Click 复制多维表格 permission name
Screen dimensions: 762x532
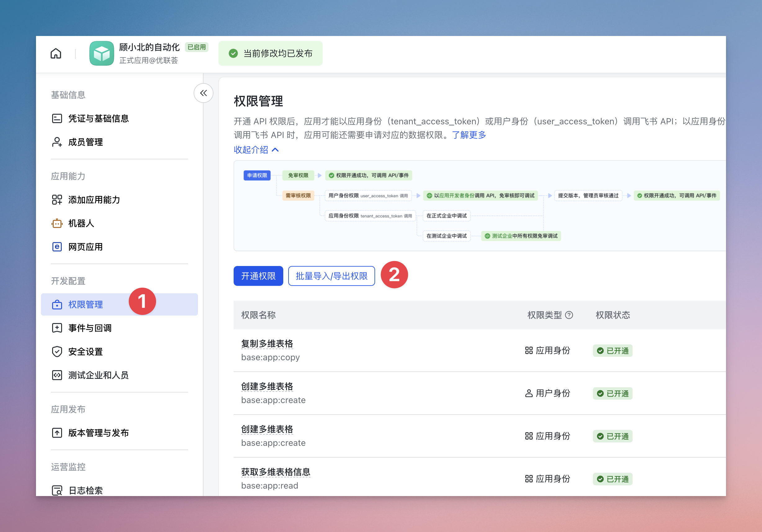(267, 344)
